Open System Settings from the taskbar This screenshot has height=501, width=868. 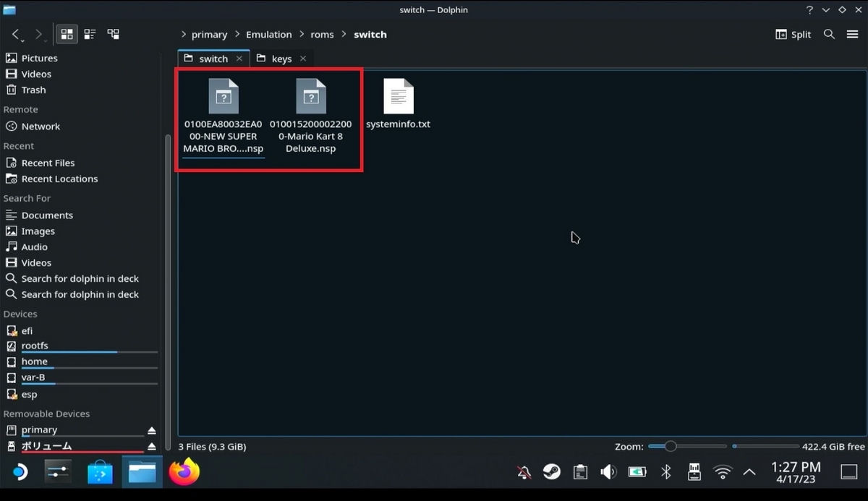point(58,472)
